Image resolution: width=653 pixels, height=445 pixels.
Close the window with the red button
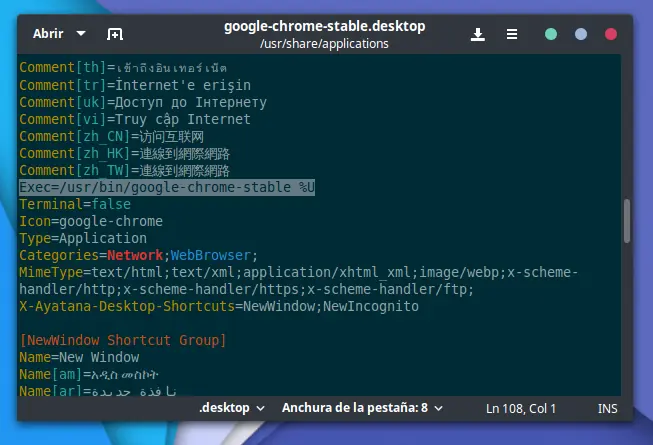point(611,34)
